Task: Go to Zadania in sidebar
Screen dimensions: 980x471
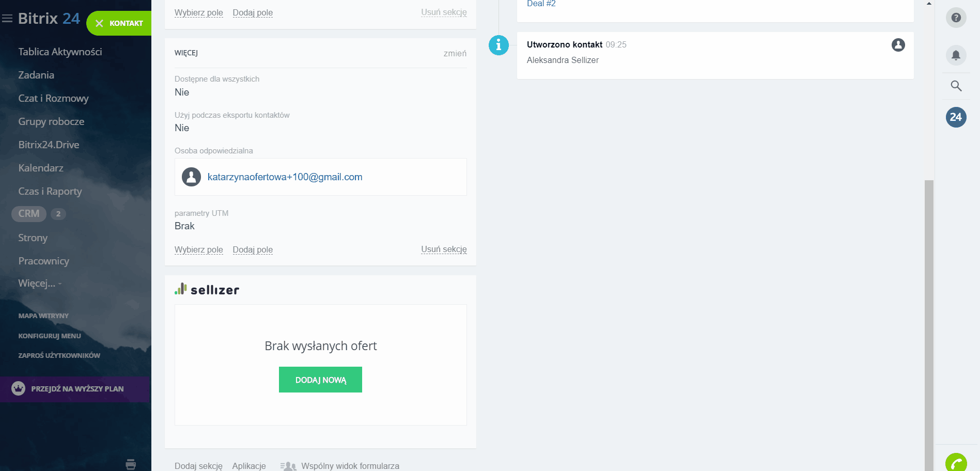Action: click(x=36, y=75)
